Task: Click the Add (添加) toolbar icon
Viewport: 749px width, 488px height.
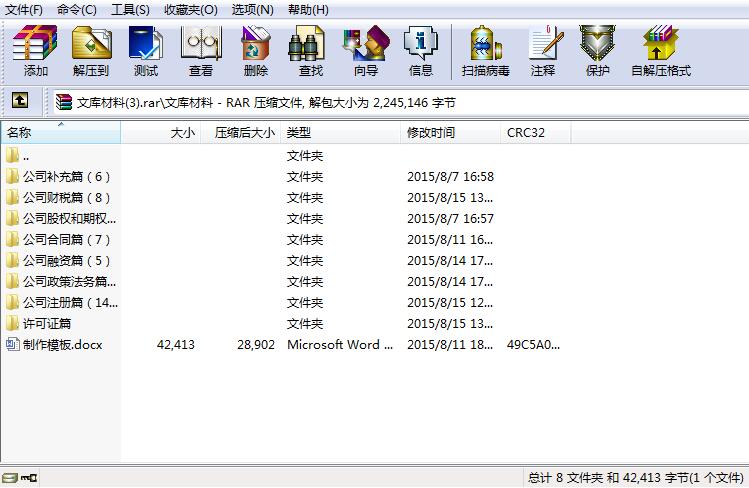Action: (x=36, y=52)
